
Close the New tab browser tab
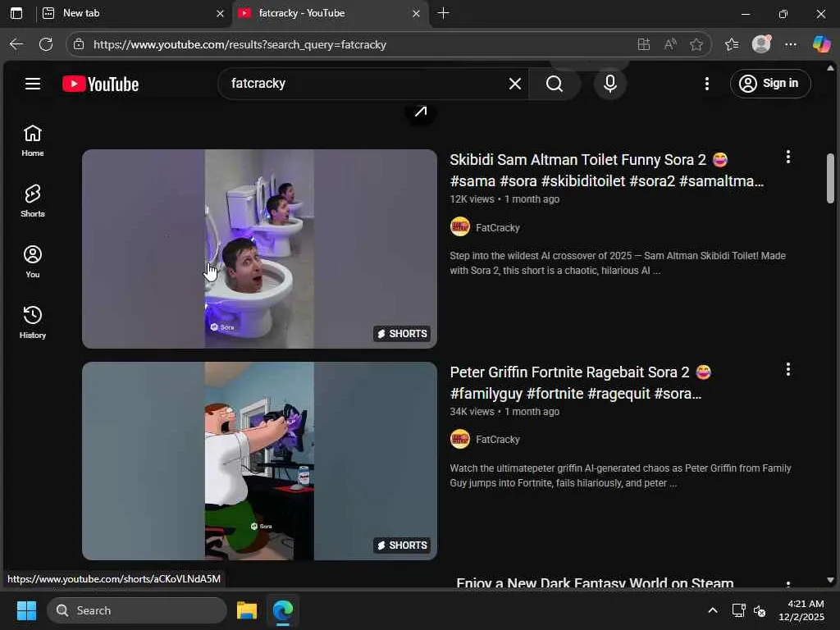[x=220, y=13]
